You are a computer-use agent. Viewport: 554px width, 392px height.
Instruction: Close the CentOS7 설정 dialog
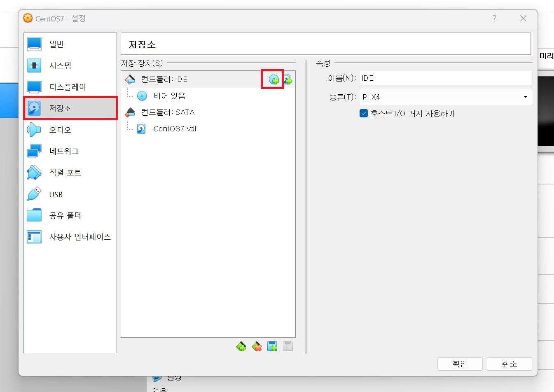[x=523, y=18]
